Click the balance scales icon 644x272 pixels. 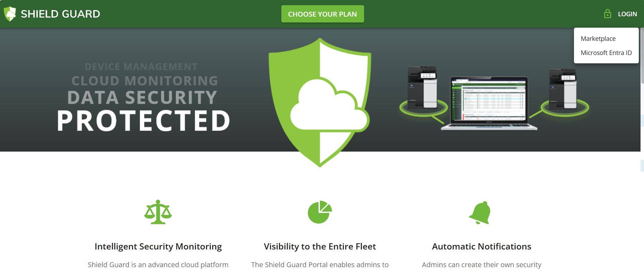[x=158, y=212]
